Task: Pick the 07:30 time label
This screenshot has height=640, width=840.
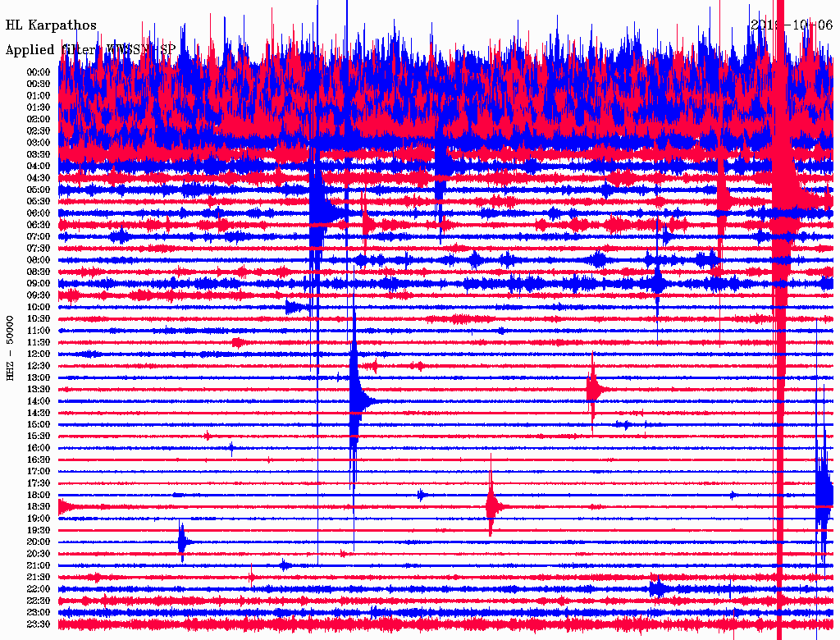Action: [39, 249]
